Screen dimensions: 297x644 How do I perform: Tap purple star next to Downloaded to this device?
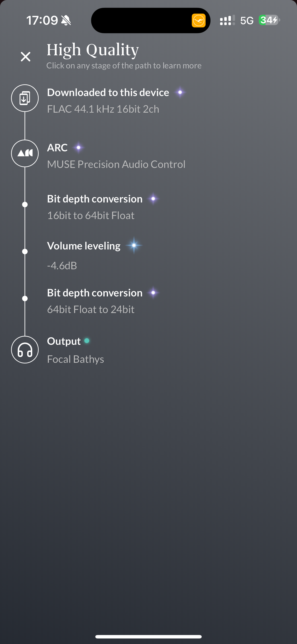click(x=180, y=92)
